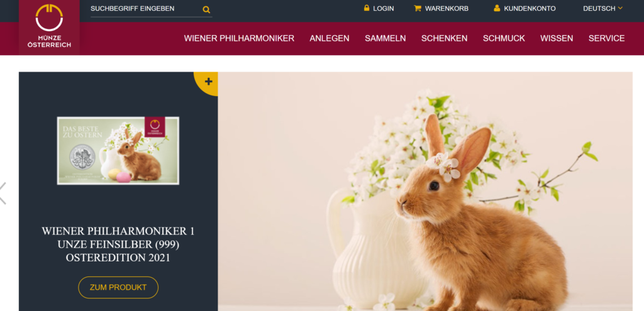Viewport: 644px width, 311px height.
Task: Open the Anlegen menu
Action: click(330, 38)
